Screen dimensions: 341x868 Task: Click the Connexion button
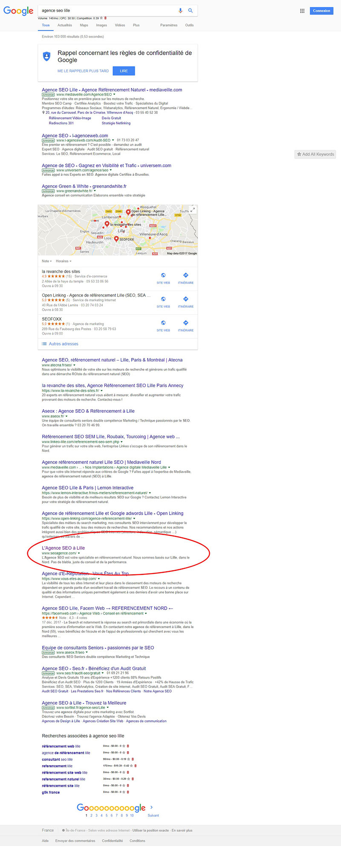click(x=321, y=11)
